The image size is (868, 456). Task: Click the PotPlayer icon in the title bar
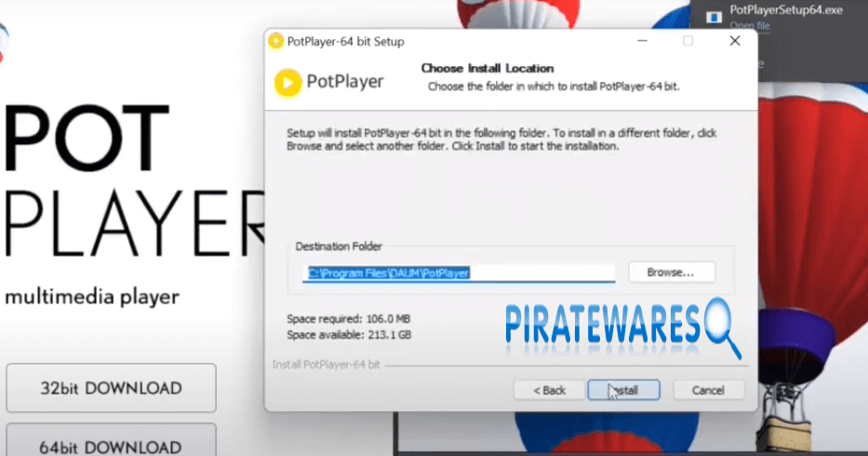pos(275,42)
